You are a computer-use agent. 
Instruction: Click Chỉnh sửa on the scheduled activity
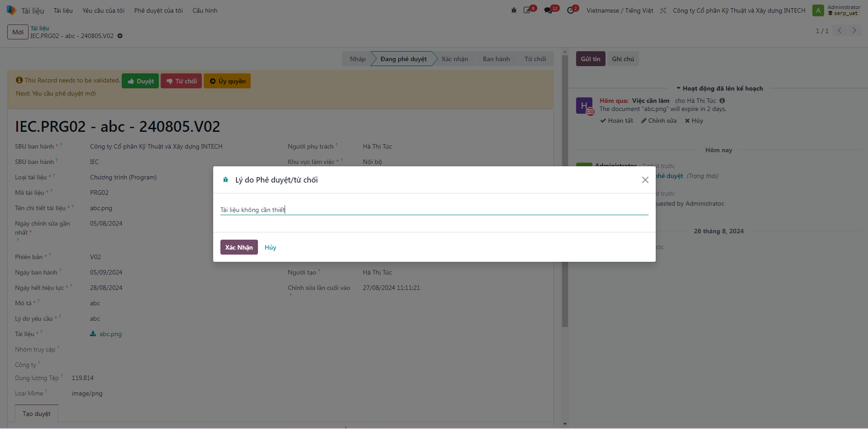coord(658,121)
